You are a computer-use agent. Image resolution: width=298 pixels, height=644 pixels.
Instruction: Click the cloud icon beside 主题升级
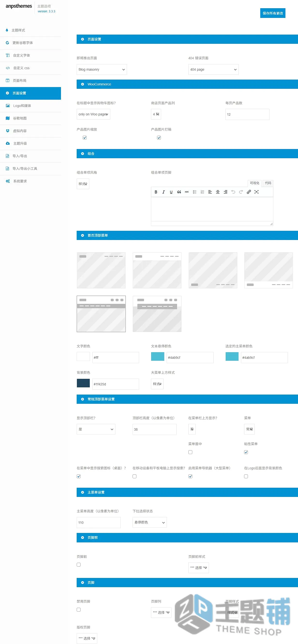point(8,143)
